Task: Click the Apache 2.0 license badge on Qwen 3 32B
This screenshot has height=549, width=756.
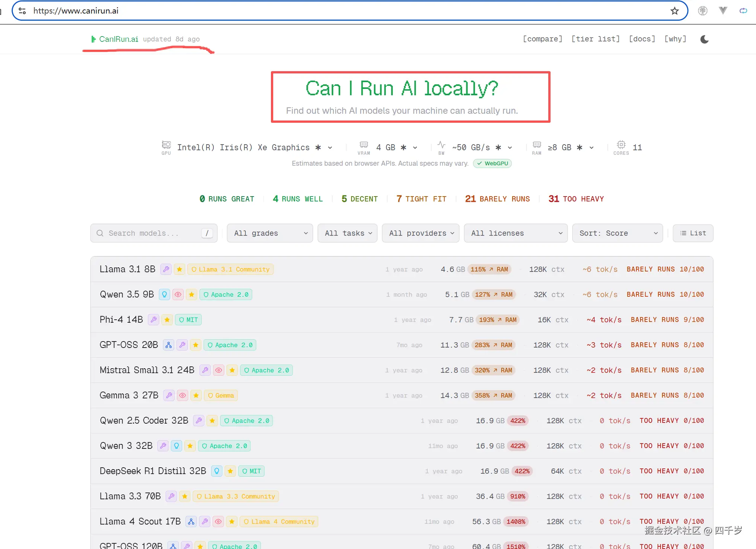Action: (x=224, y=446)
